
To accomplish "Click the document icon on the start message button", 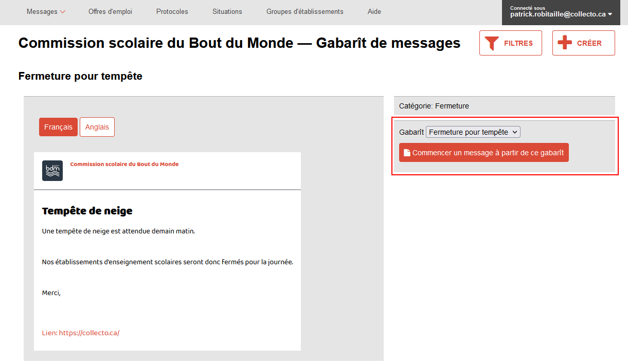I will click(x=407, y=153).
